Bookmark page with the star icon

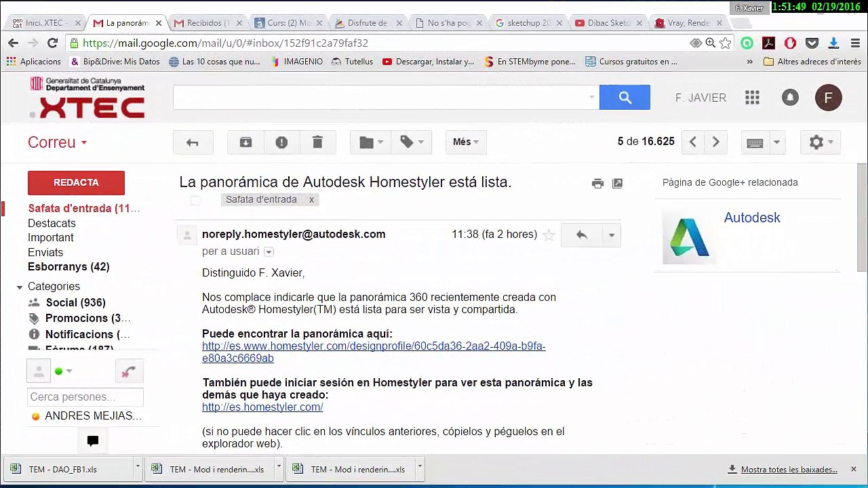[726, 43]
